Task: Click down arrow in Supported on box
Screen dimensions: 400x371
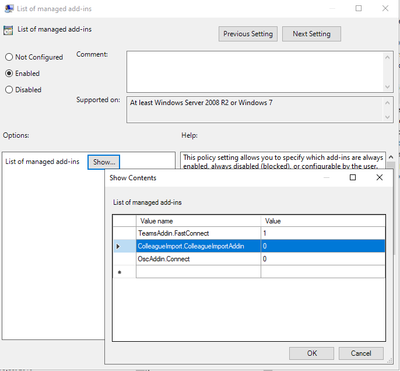Action: coord(388,117)
